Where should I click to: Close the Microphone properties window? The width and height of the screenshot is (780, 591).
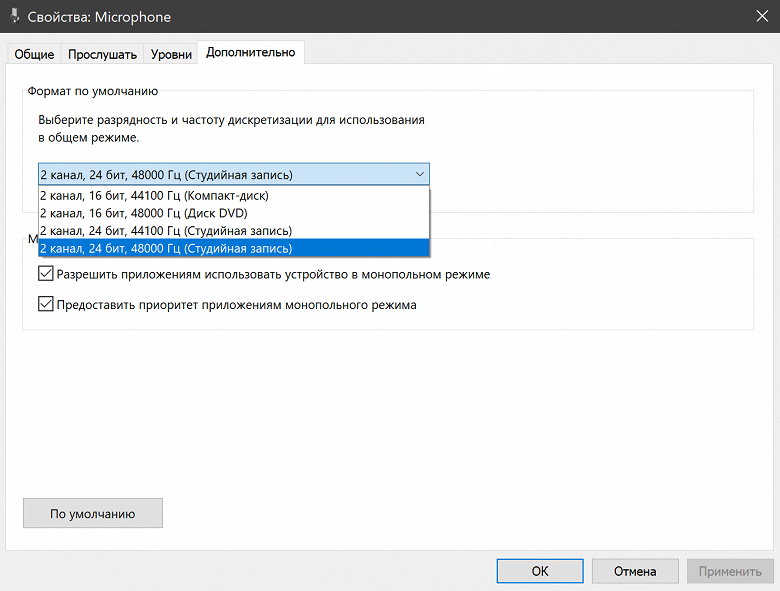coord(757,16)
